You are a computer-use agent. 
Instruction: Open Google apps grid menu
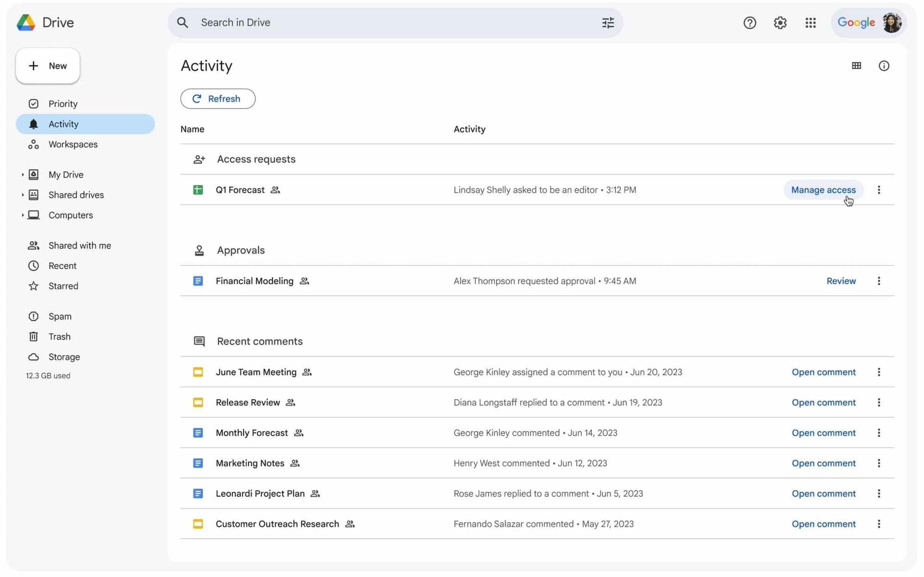pyautogui.click(x=811, y=23)
